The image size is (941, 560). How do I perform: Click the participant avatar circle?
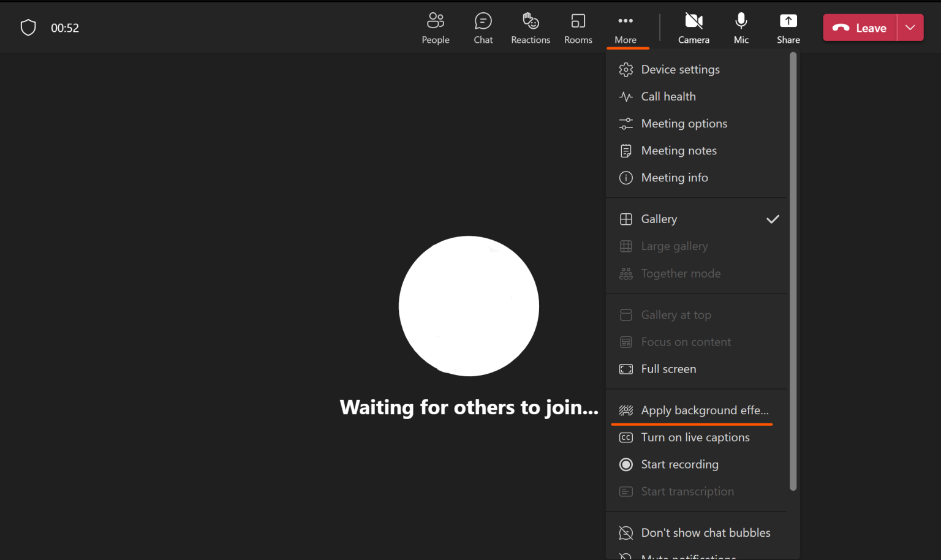pyautogui.click(x=469, y=306)
